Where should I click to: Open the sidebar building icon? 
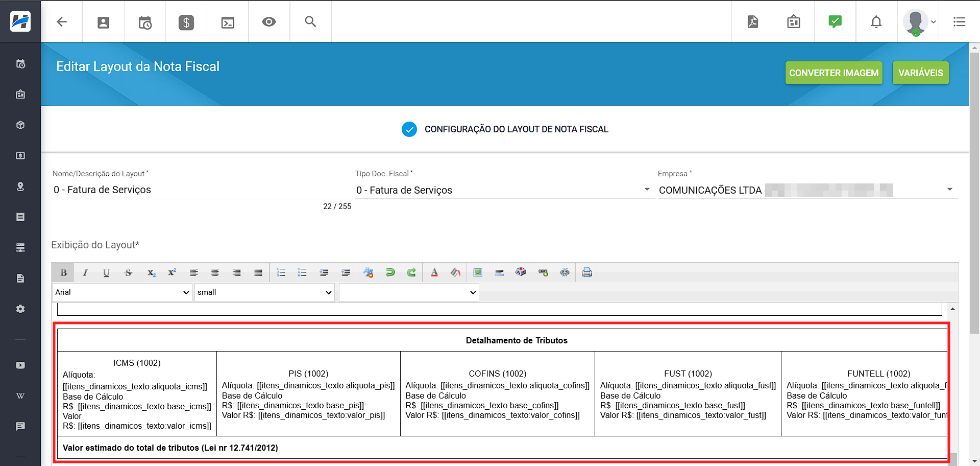(x=20, y=95)
